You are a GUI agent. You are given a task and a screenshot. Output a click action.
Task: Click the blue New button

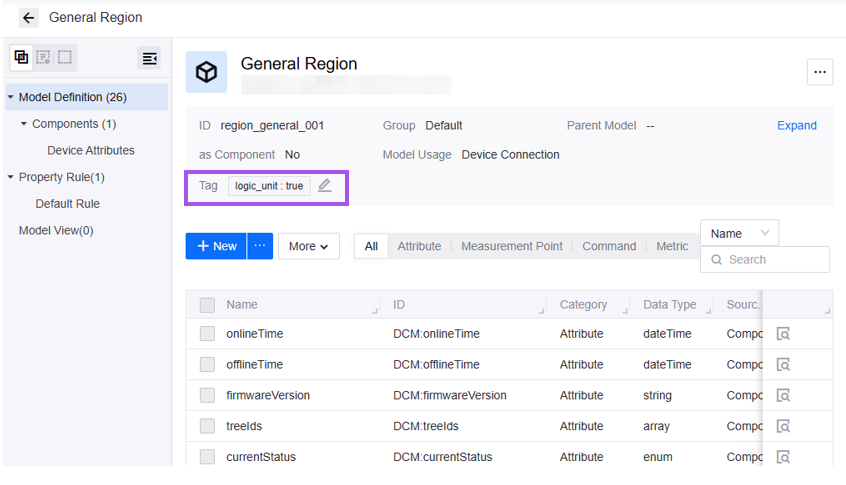coord(216,246)
